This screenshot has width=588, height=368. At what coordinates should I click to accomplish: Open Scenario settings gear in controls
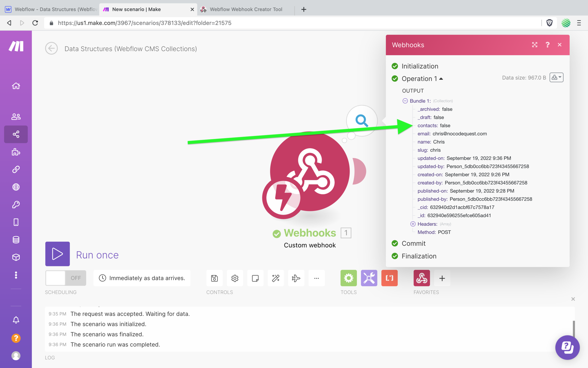[x=235, y=278]
